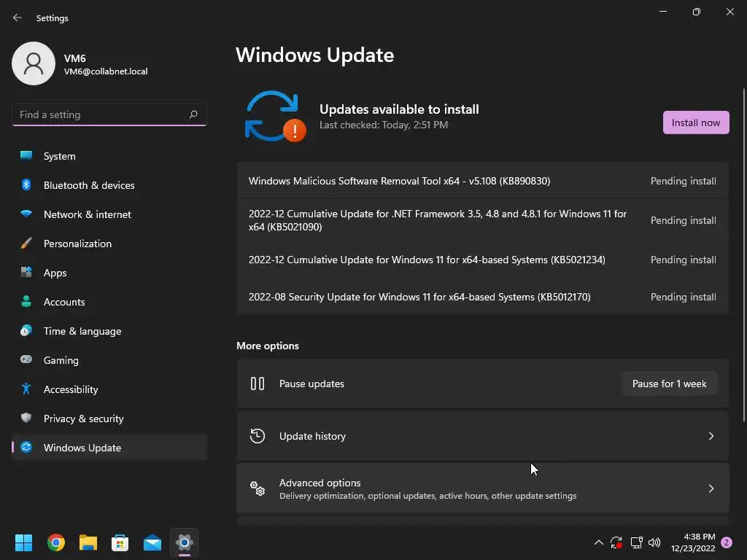Click the Update history clock icon
Image resolution: width=747 pixels, height=560 pixels.
point(258,436)
